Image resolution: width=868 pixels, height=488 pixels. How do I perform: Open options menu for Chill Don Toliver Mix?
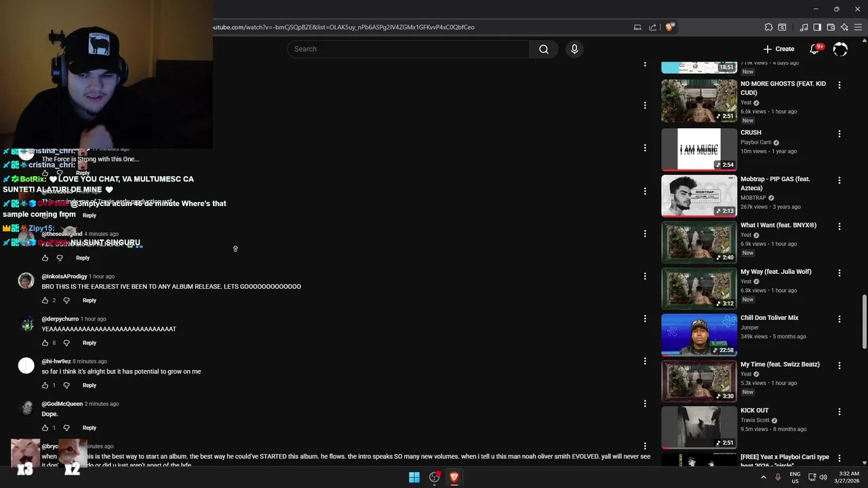840,319
